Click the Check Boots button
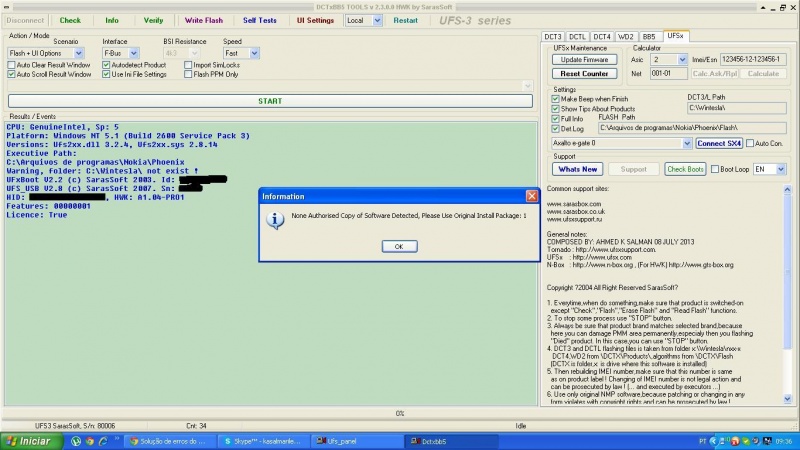Image resolution: width=800 pixels, height=450 pixels. 685,169
